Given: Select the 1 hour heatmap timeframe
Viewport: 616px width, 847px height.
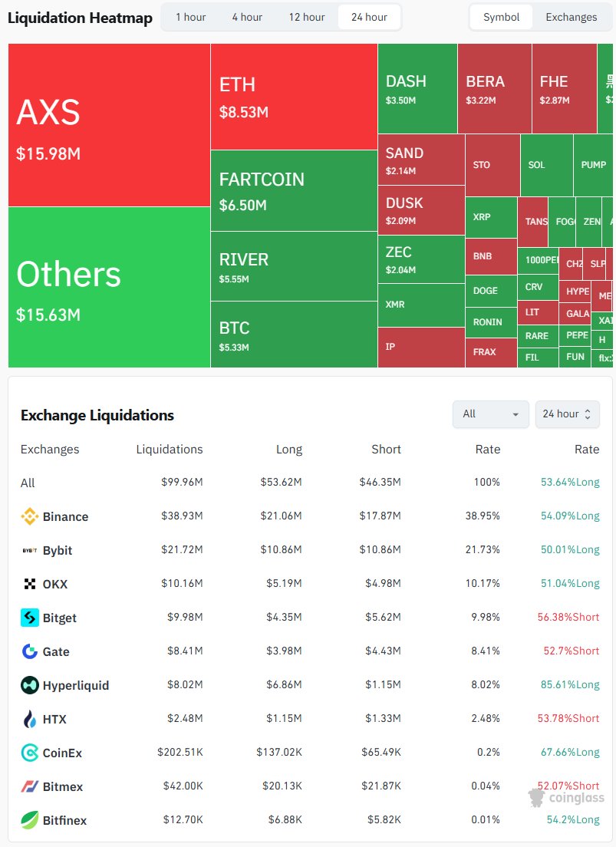Looking at the screenshot, I should pos(190,17).
